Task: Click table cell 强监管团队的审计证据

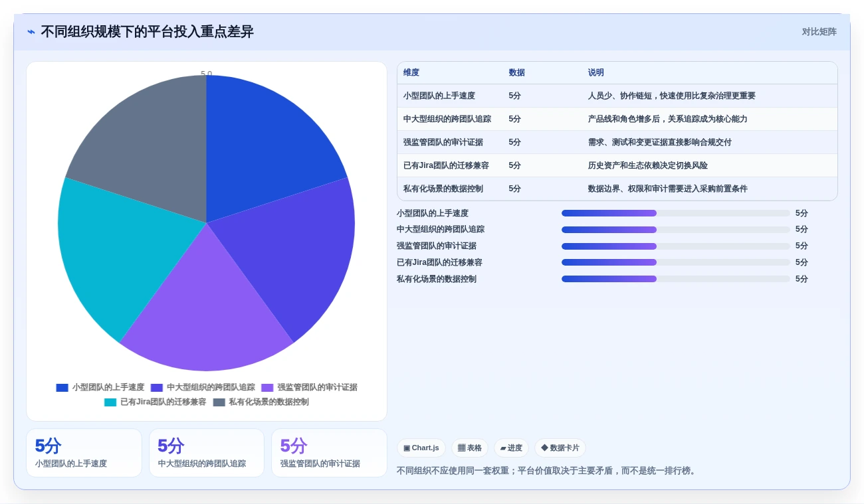Action: point(443,142)
